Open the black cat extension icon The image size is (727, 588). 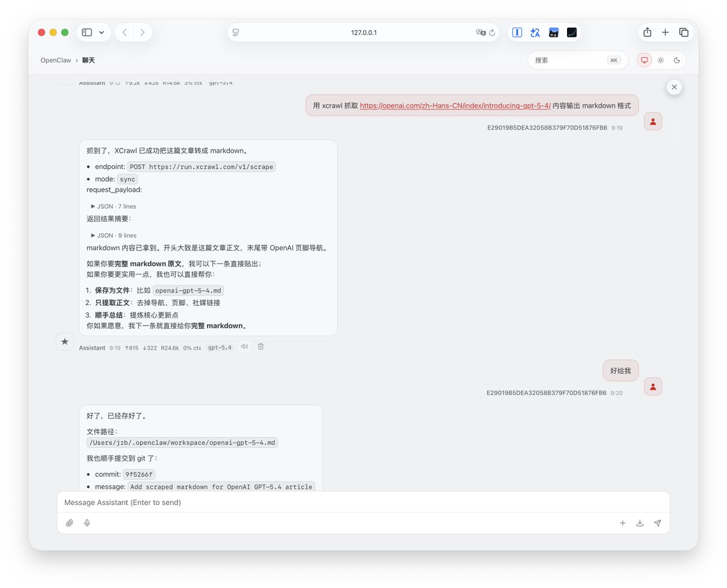click(x=553, y=33)
